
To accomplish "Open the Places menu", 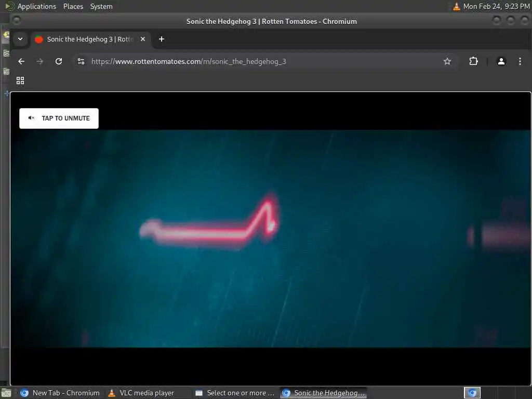I will 73,6.
